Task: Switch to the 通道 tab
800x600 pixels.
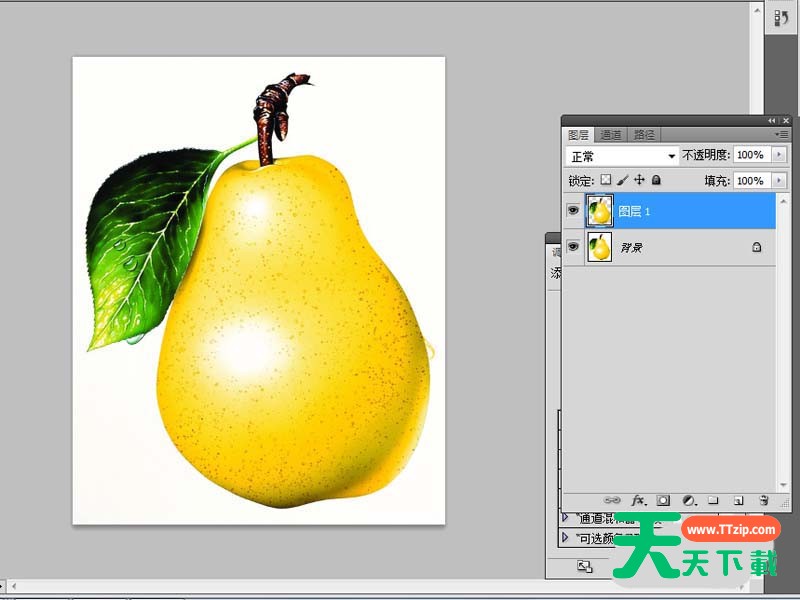Action: tap(611, 134)
